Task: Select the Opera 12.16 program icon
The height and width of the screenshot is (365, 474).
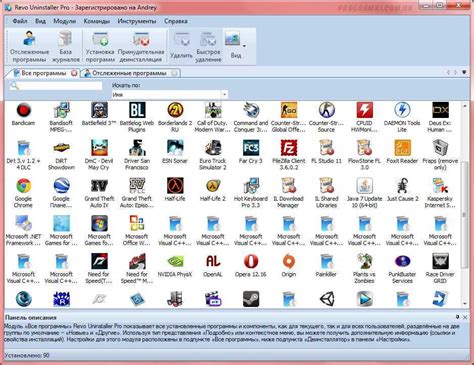Action: [251, 266]
